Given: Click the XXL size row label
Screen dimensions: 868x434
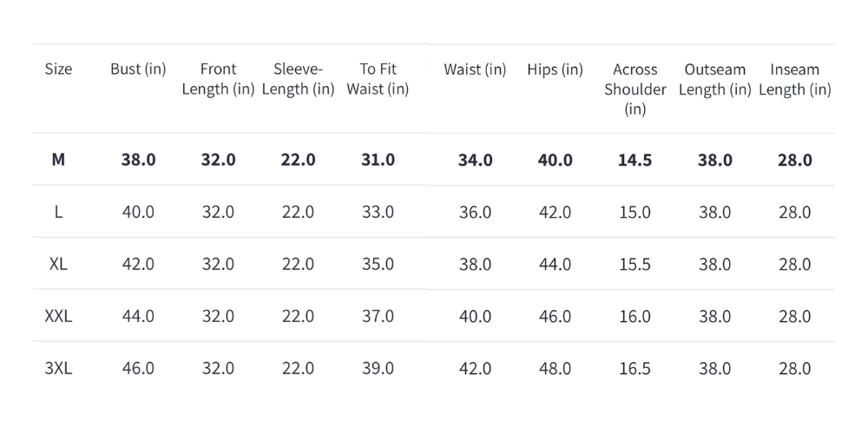Looking at the screenshot, I should tap(58, 316).
